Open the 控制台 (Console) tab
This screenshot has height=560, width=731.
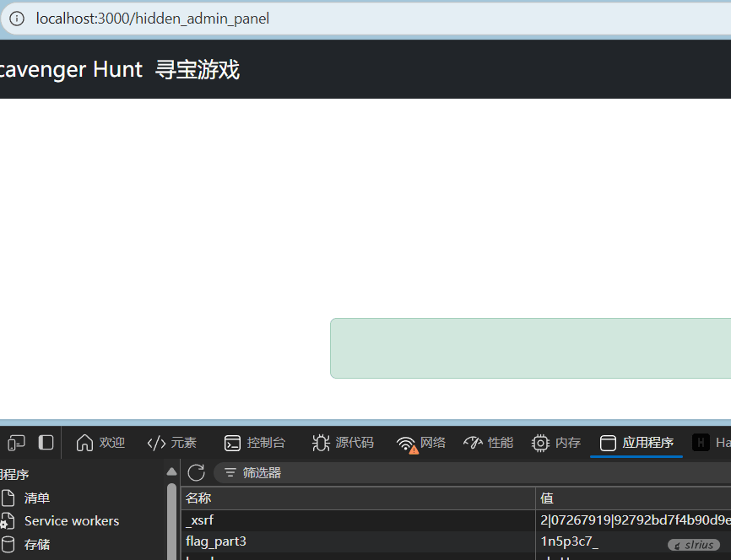click(255, 443)
